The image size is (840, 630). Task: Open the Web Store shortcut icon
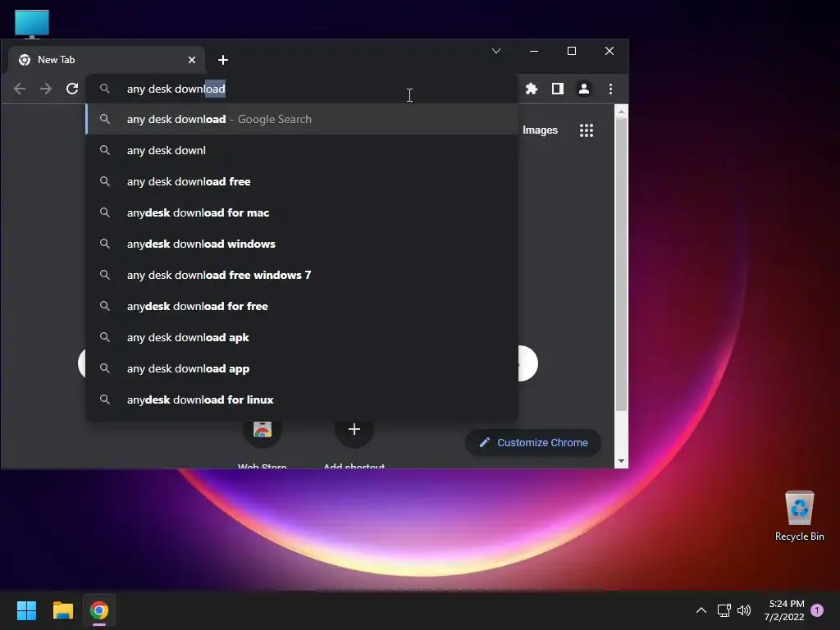coord(262,430)
